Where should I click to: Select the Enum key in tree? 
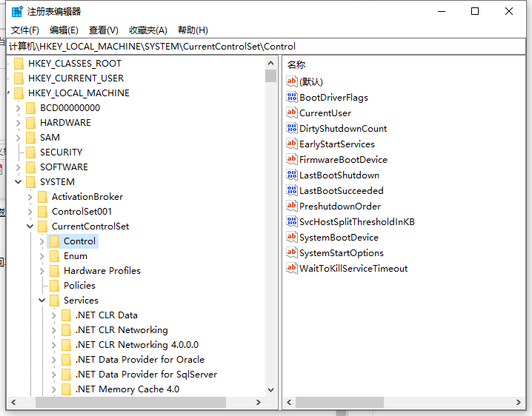coord(75,256)
